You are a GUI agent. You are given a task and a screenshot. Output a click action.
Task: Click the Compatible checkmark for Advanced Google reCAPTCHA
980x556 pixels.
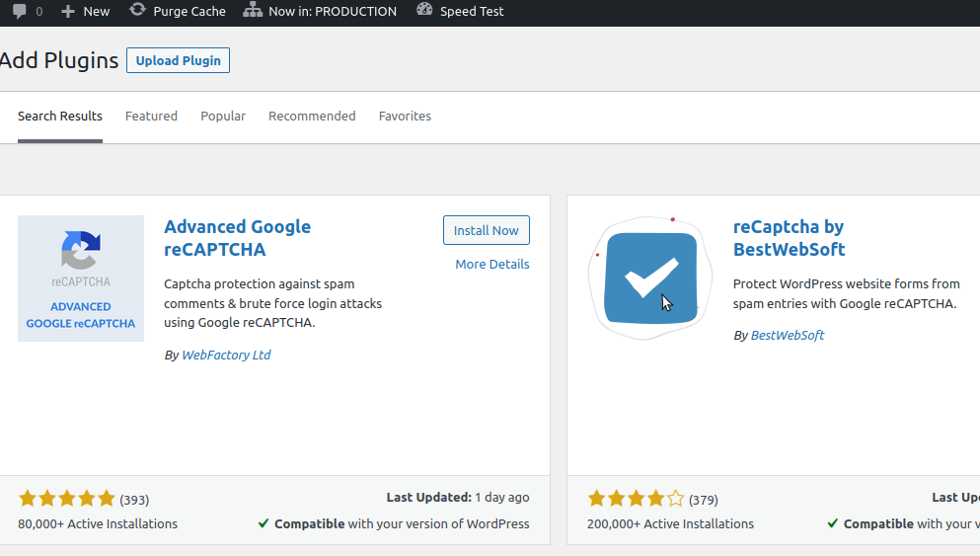(264, 523)
